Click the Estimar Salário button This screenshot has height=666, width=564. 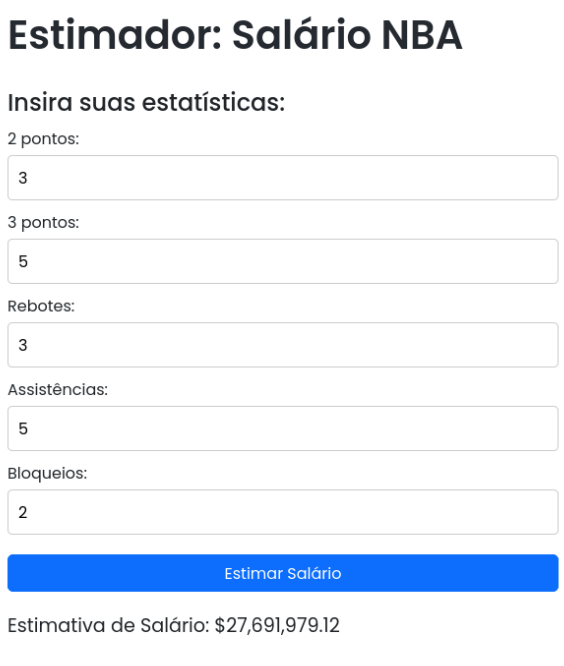283,573
